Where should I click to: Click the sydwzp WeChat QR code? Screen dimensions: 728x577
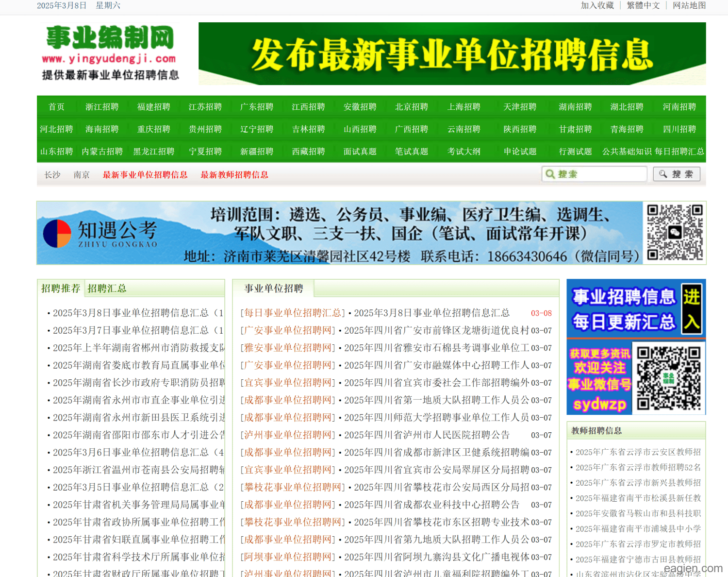668,377
